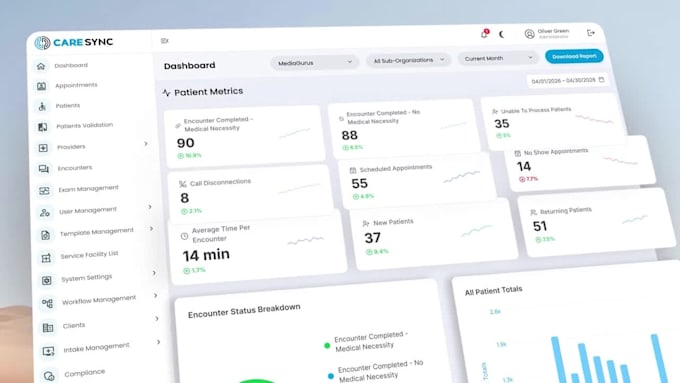
Task: Click the Download Report button
Action: coord(574,56)
